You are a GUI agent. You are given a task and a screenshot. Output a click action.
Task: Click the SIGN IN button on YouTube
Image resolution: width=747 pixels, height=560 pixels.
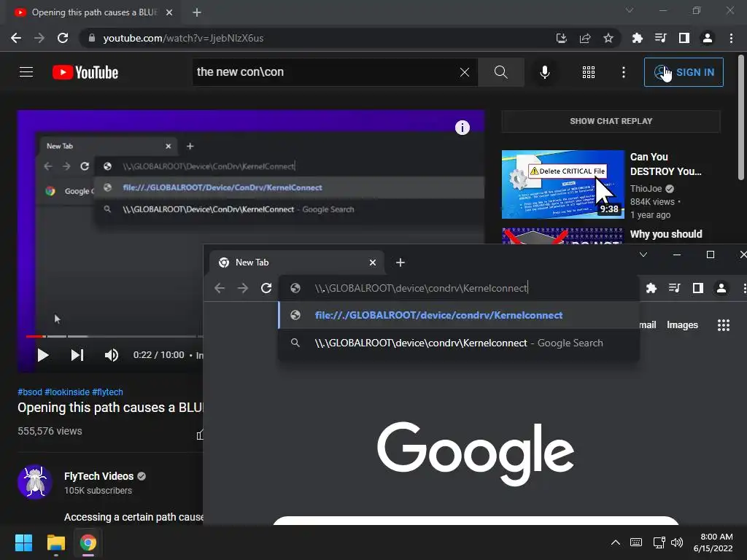click(x=684, y=72)
